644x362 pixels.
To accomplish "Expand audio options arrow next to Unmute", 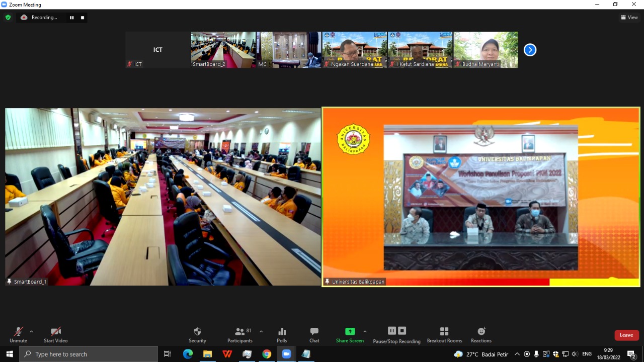I will (x=31, y=332).
